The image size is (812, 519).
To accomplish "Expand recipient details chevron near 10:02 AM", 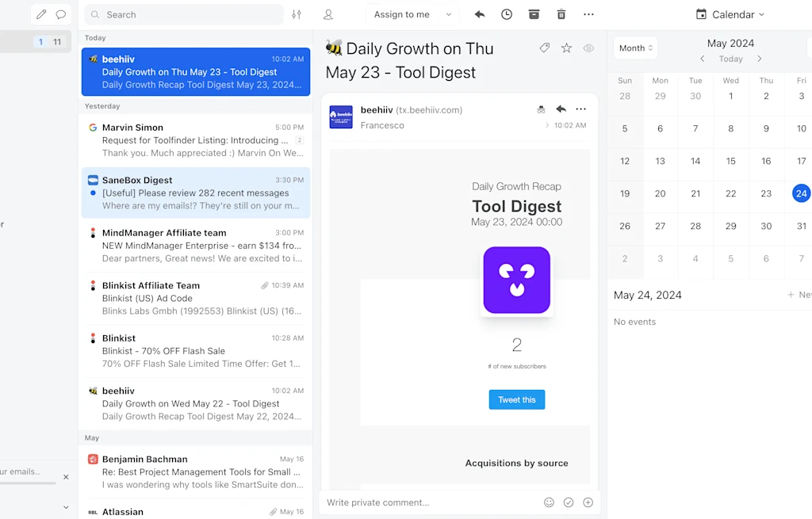I will pyautogui.click(x=547, y=125).
